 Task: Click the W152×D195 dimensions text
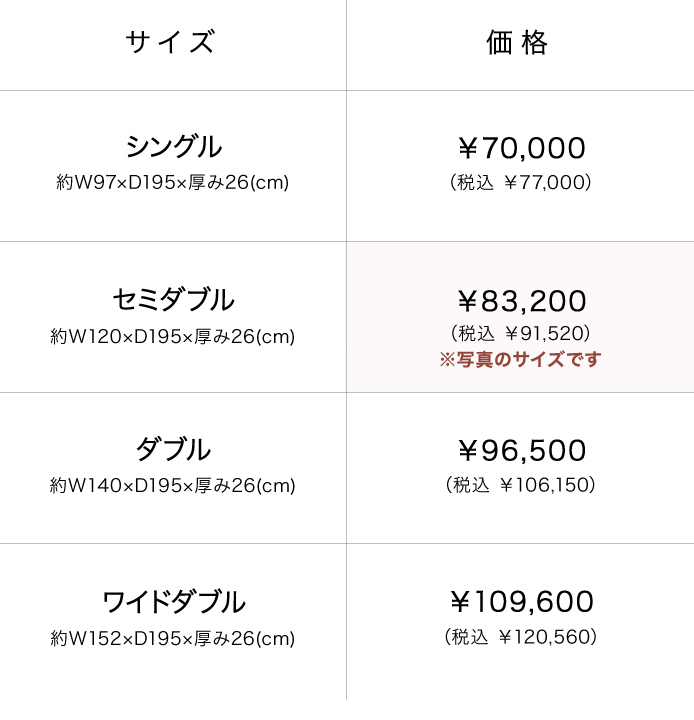(173, 638)
